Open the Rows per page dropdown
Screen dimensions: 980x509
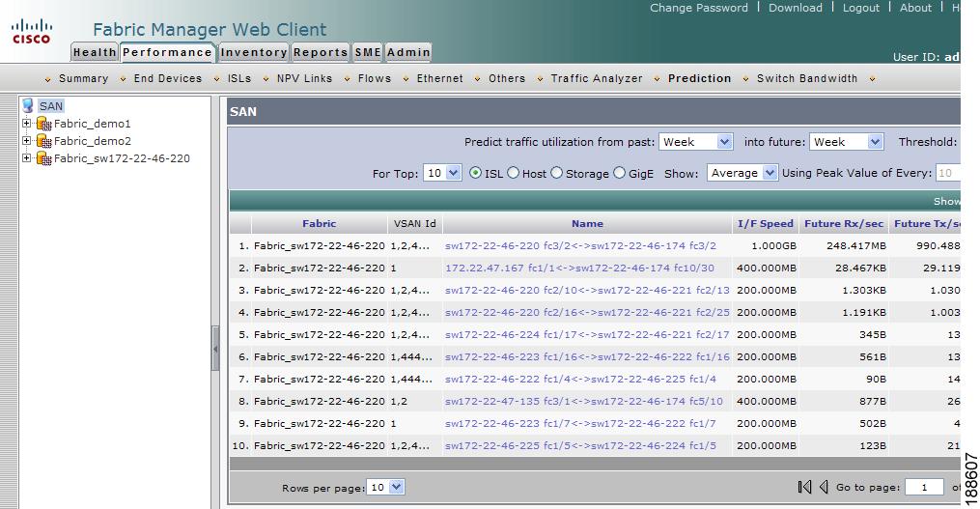(385, 487)
